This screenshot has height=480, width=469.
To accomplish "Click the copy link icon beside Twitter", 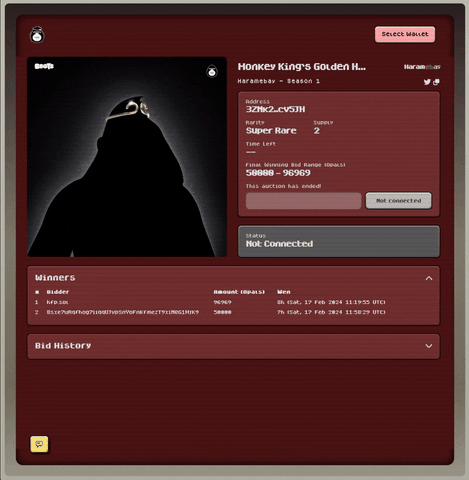I will tap(436, 82).
